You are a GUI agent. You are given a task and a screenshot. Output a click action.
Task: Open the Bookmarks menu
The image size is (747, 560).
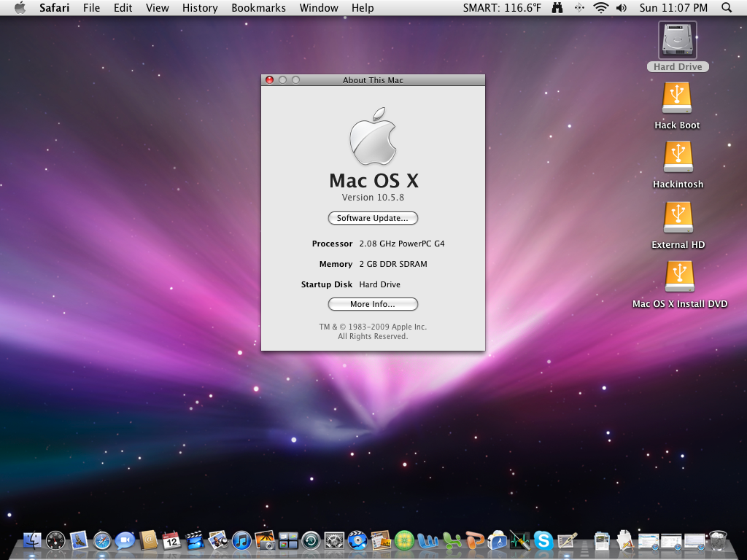coord(259,7)
